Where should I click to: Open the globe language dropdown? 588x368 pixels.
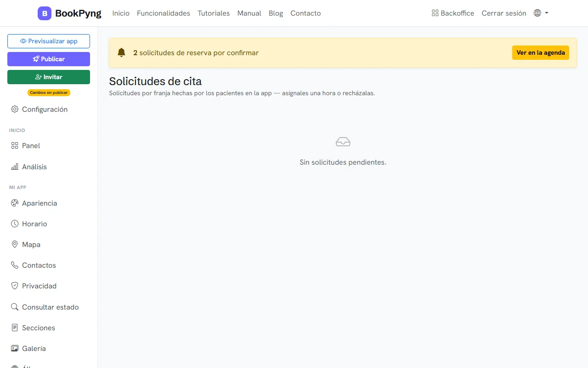(541, 13)
